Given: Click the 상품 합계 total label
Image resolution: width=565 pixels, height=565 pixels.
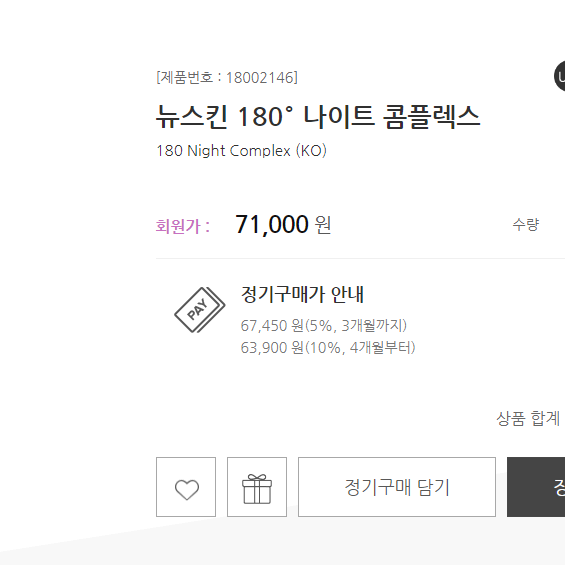Looking at the screenshot, I should [528, 418].
